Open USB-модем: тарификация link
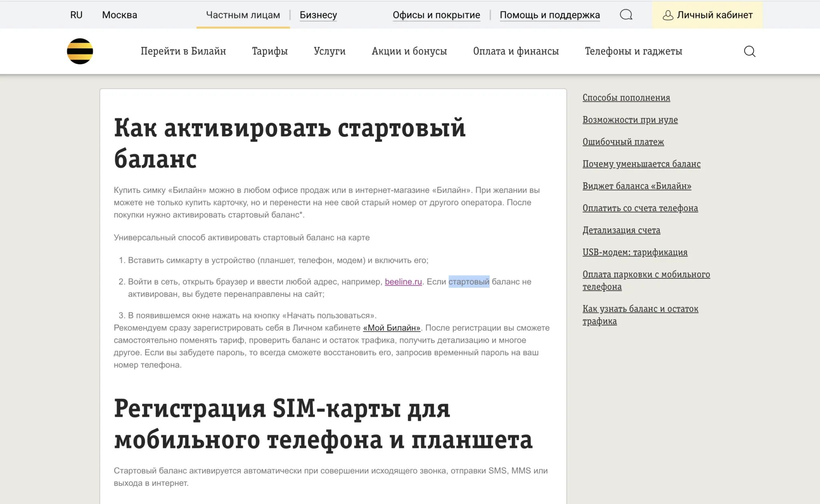This screenshot has width=820, height=504. (x=635, y=252)
